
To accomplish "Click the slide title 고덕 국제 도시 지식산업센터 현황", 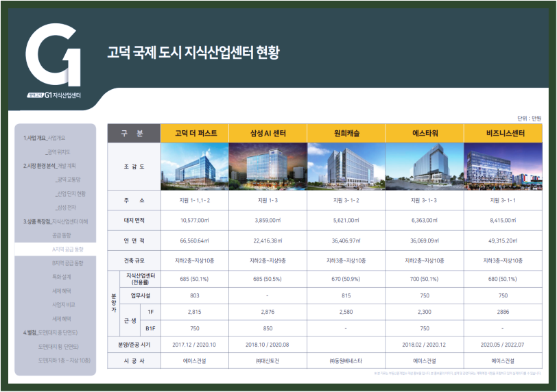I will 193,53.
